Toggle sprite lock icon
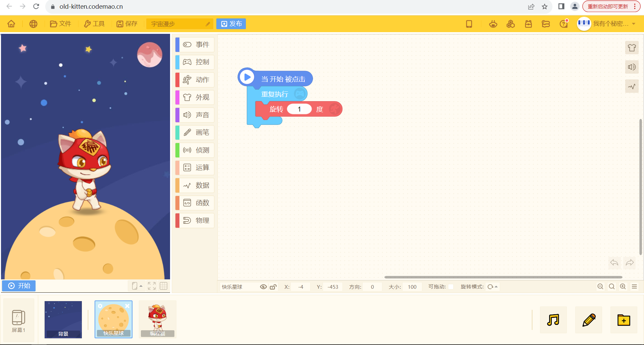The image size is (644, 345). 273,287
